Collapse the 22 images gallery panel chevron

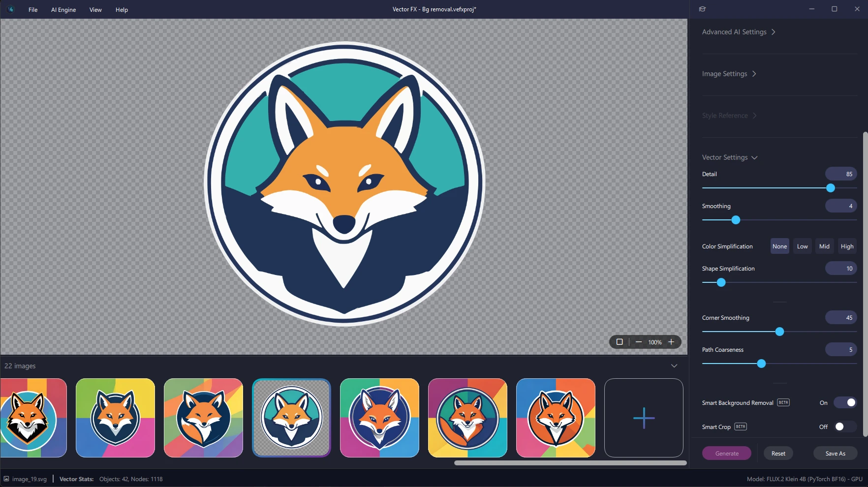(x=674, y=365)
